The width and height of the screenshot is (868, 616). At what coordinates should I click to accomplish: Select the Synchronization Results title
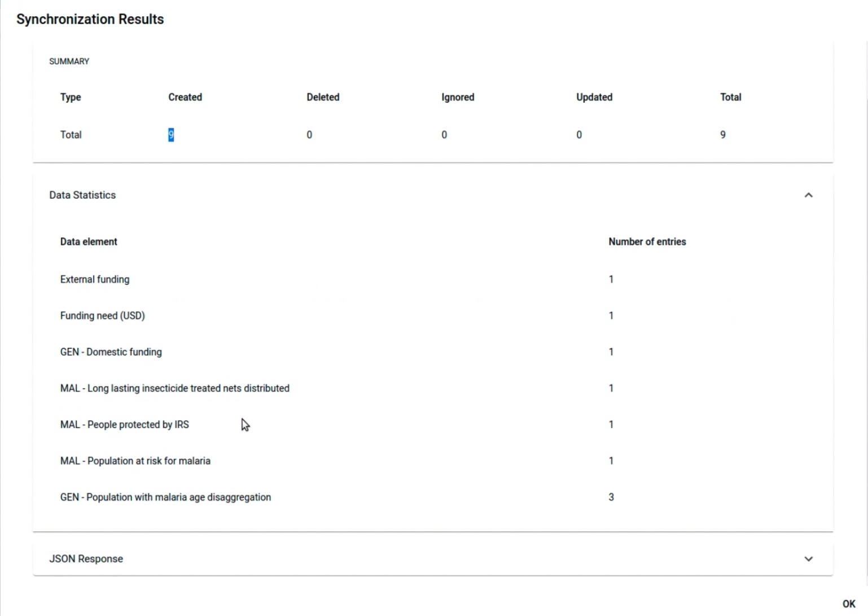(89, 19)
